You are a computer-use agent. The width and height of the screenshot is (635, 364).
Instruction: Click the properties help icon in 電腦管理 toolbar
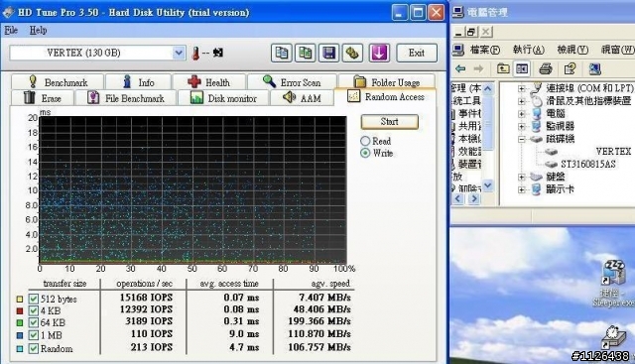click(x=570, y=68)
